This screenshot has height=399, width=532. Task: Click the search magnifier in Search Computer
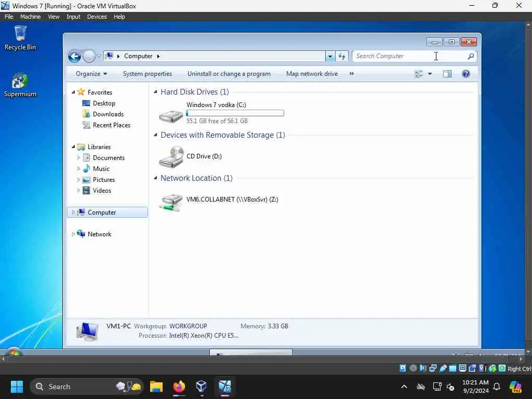tap(471, 56)
